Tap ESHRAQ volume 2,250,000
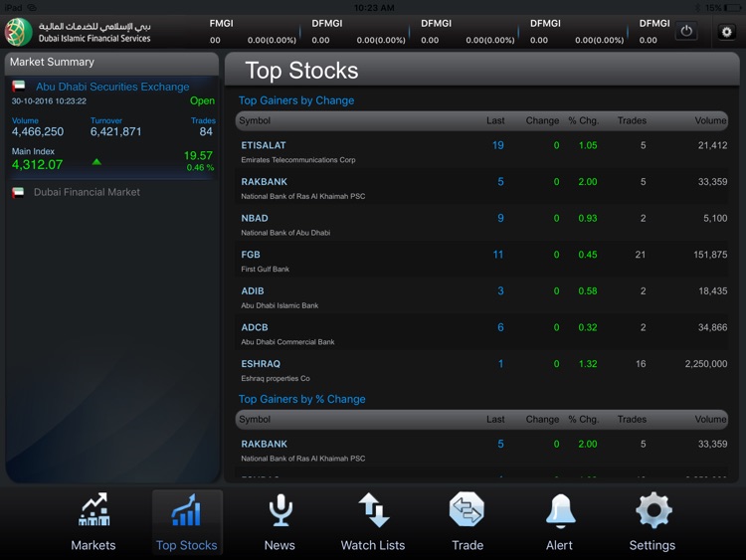This screenshot has height=560, width=746. [x=706, y=363]
